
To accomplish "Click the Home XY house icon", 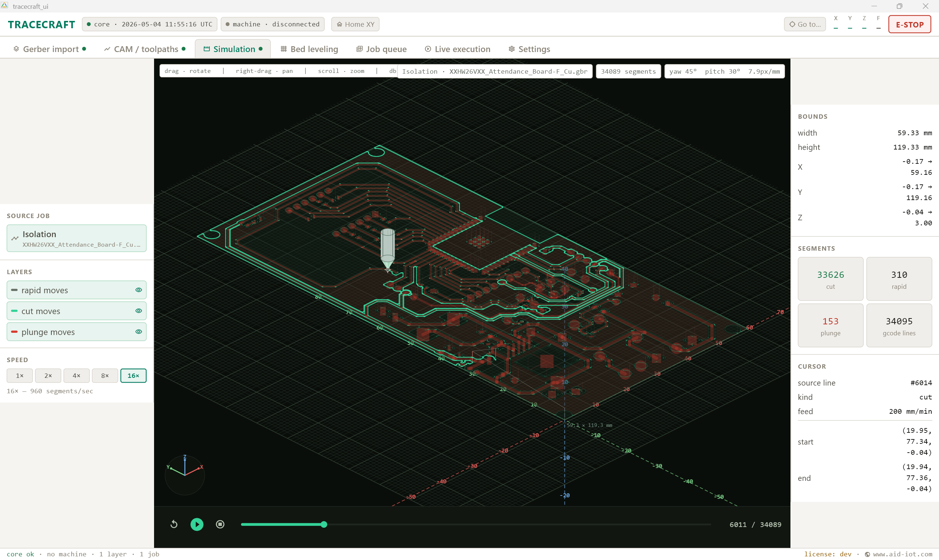I will pyautogui.click(x=339, y=24).
